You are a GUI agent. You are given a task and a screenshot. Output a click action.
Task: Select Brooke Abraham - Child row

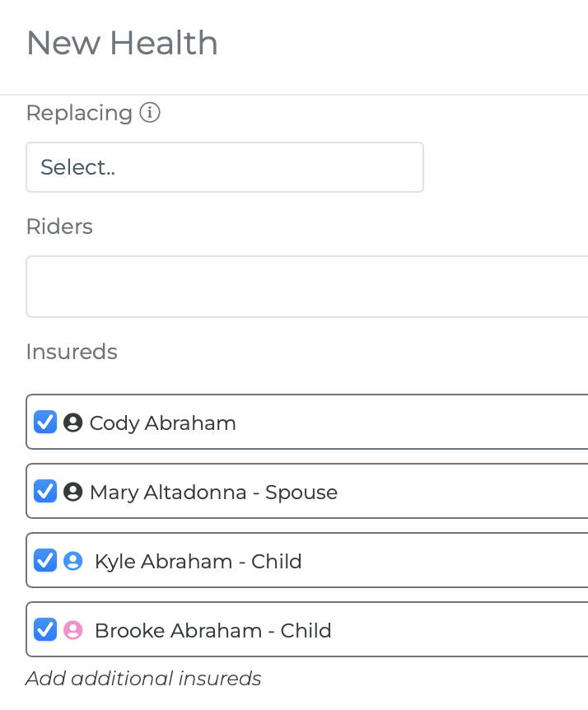[307, 629]
